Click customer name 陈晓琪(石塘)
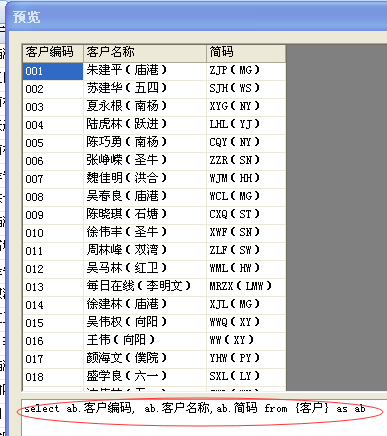The height and width of the screenshot is (436, 387). tap(145, 215)
